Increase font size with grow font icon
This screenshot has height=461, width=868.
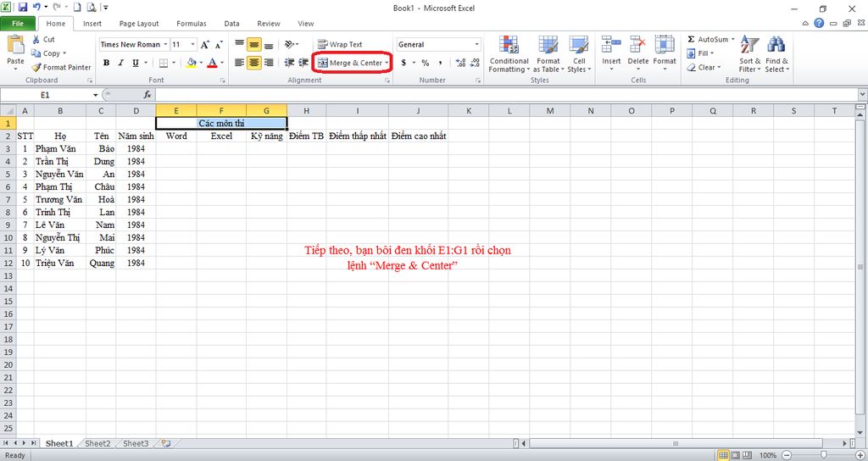205,44
